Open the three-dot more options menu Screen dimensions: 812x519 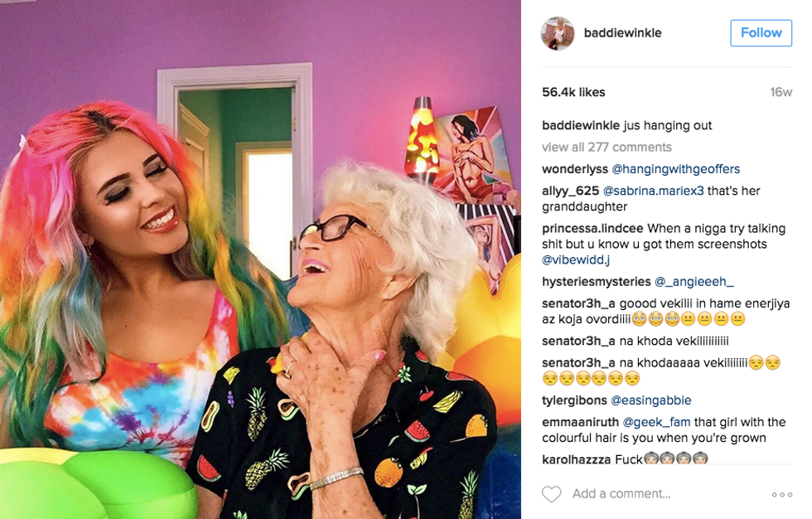click(x=782, y=495)
